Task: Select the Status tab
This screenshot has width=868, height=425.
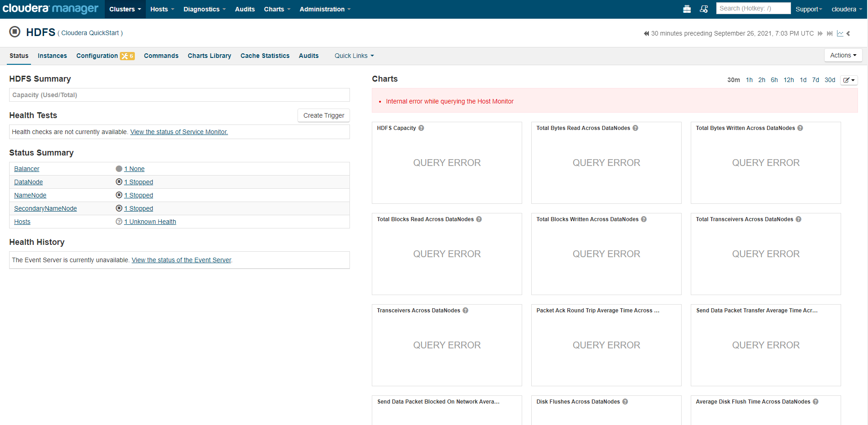Action: click(19, 56)
